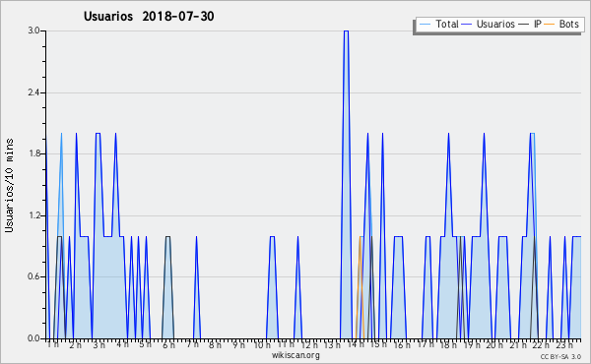Click the '23 h' x-axis label

click(564, 344)
